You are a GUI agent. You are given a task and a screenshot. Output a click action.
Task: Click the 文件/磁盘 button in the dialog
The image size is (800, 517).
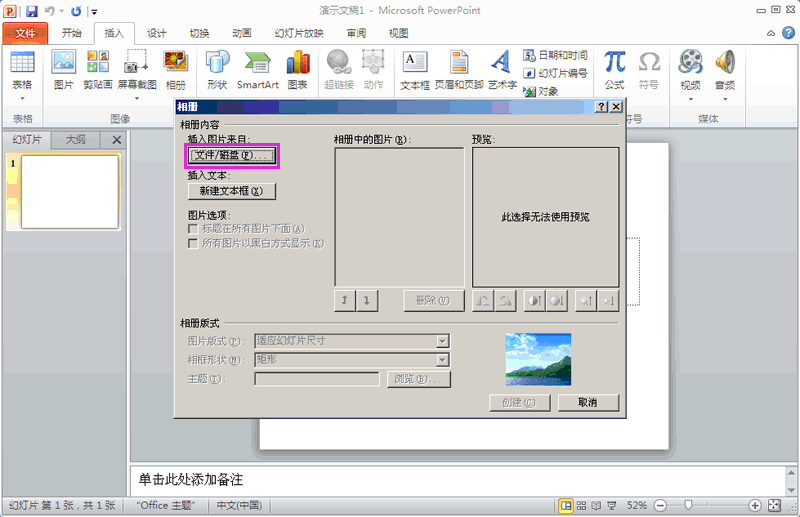point(231,156)
